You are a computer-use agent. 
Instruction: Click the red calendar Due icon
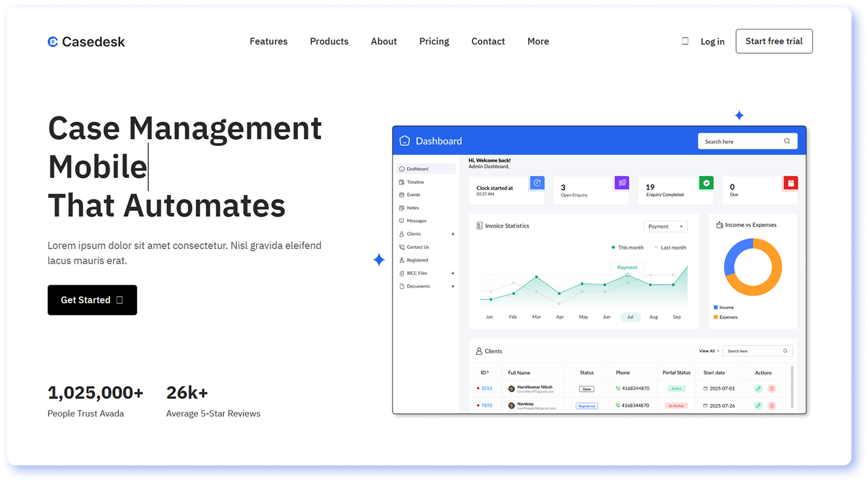pos(791,183)
